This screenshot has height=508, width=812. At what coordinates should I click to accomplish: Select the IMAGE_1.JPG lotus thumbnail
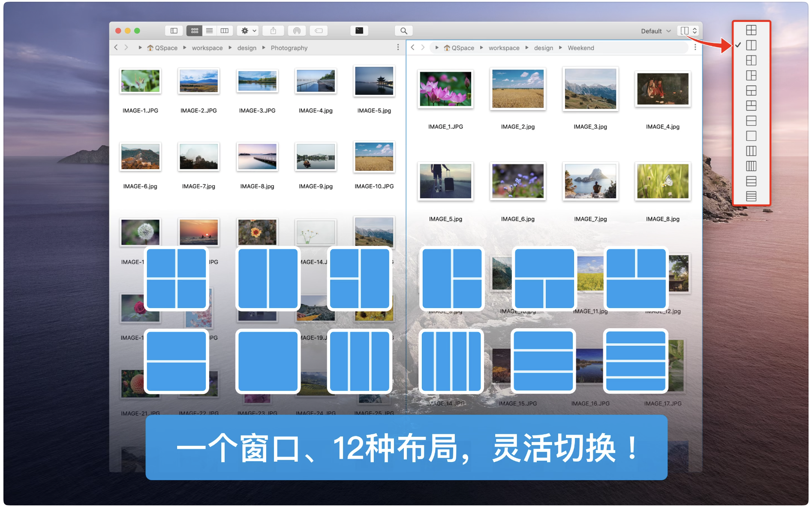[x=445, y=89]
